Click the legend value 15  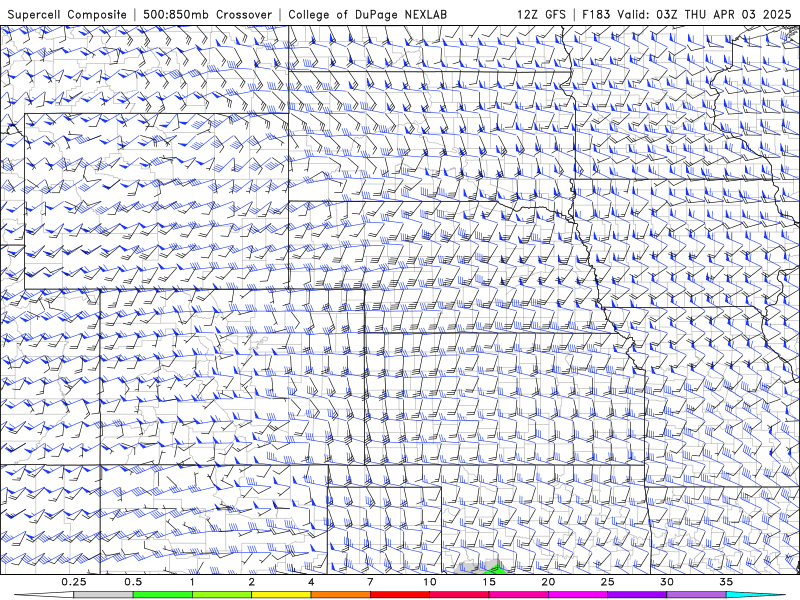(x=489, y=582)
